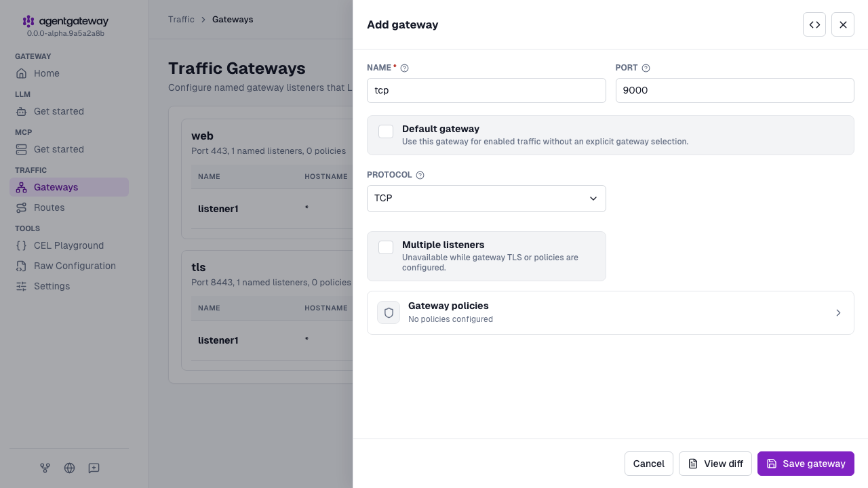The height and width of the screenshot is (488, 868).
Task: Click listener1 row in the web gateway
Action: coord(271,209)
